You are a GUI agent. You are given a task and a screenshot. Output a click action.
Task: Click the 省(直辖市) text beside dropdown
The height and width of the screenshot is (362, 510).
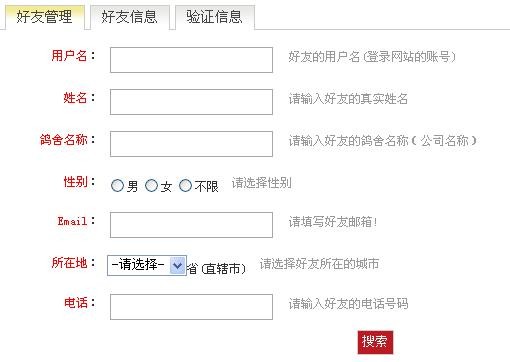216,268
